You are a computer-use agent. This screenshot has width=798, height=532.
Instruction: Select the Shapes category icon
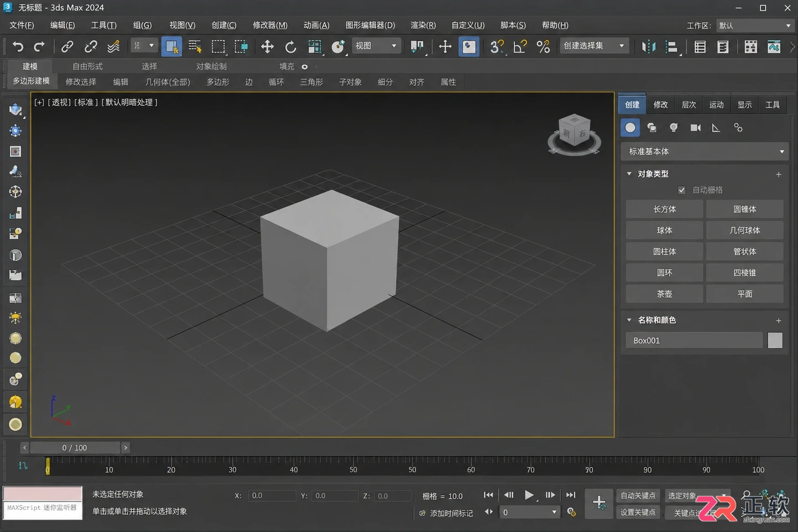pyautogui.click(x=652, y=128)
